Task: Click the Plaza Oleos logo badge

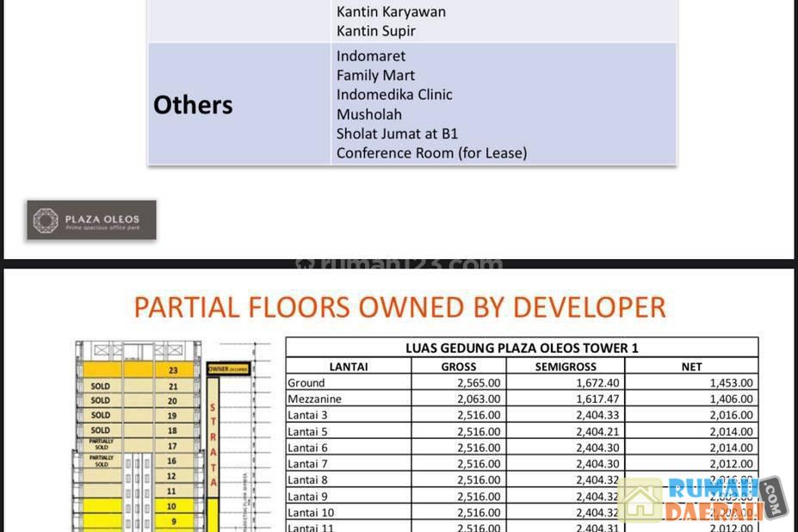Action: (91, 220)
